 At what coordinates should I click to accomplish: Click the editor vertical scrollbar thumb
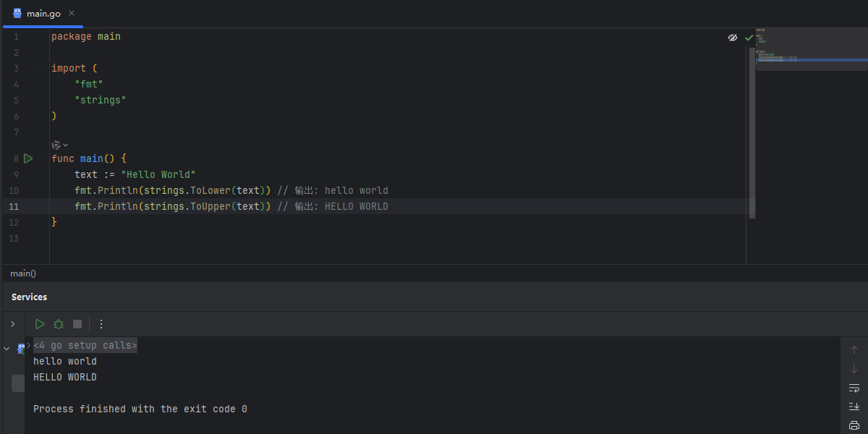[752, 132]
